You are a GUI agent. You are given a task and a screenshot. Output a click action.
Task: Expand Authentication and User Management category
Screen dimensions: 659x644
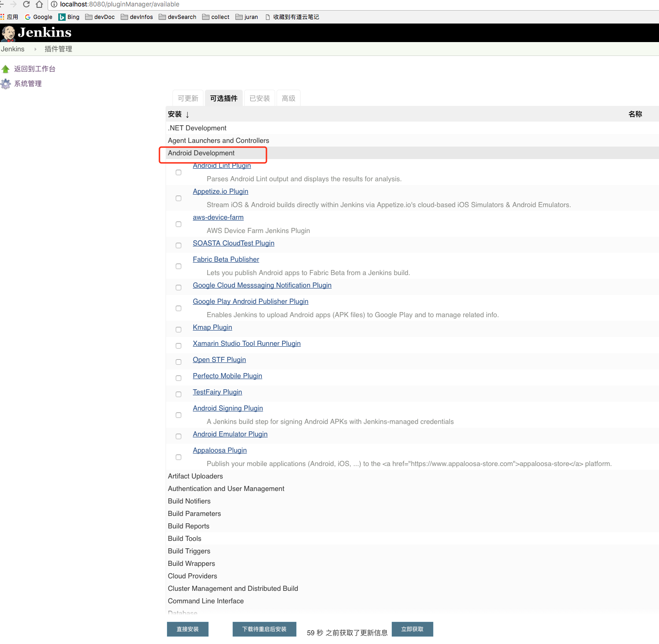pyautogui.click(x=226, y=489)
